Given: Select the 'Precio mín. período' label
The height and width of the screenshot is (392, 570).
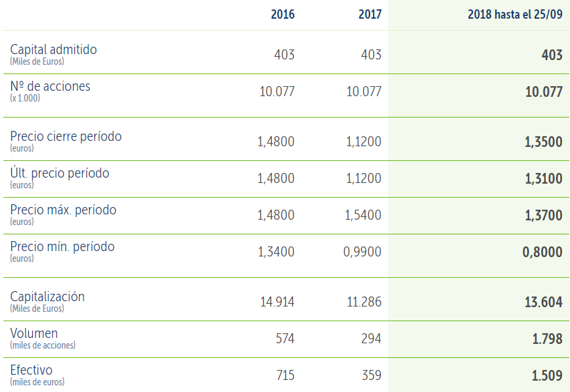Looking at the screenshot, I should pyautogui.click(x=62, y=247).
